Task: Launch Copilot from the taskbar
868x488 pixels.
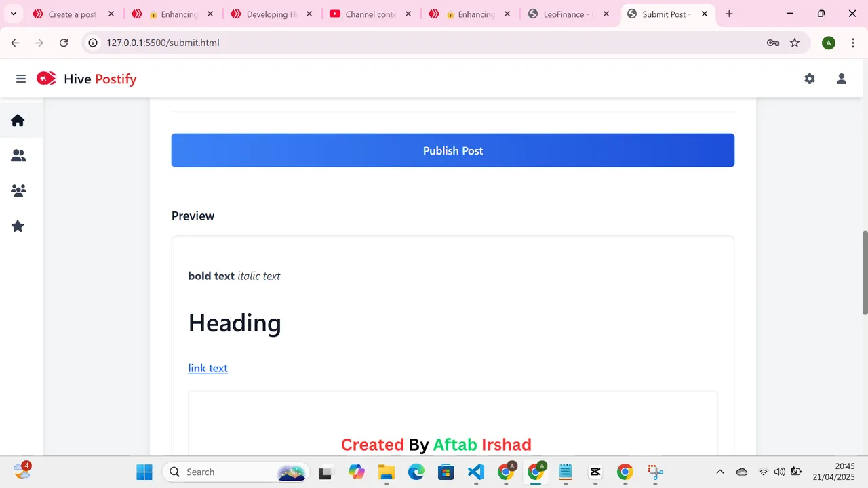Action: coord(356,472)
